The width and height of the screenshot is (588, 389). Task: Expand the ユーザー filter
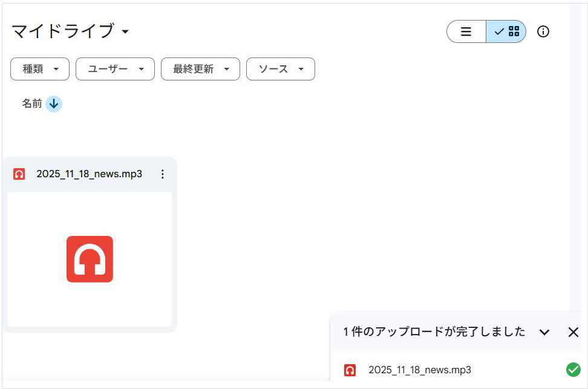point(115,69)
